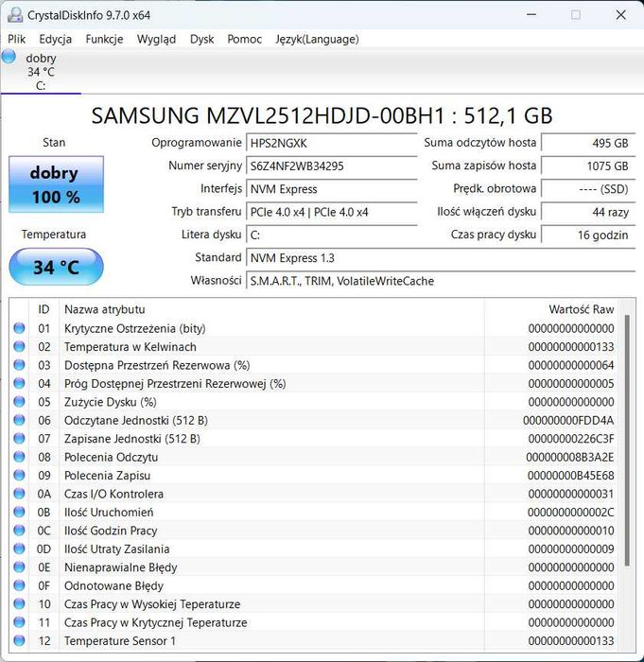The image size is (644, 662).
Task: Open the Pomoc menu
Action: point(245,40)
